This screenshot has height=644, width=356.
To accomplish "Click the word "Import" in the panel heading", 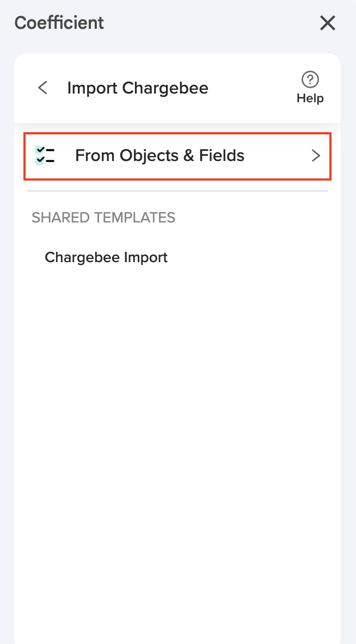I will [x=93, y=88].
